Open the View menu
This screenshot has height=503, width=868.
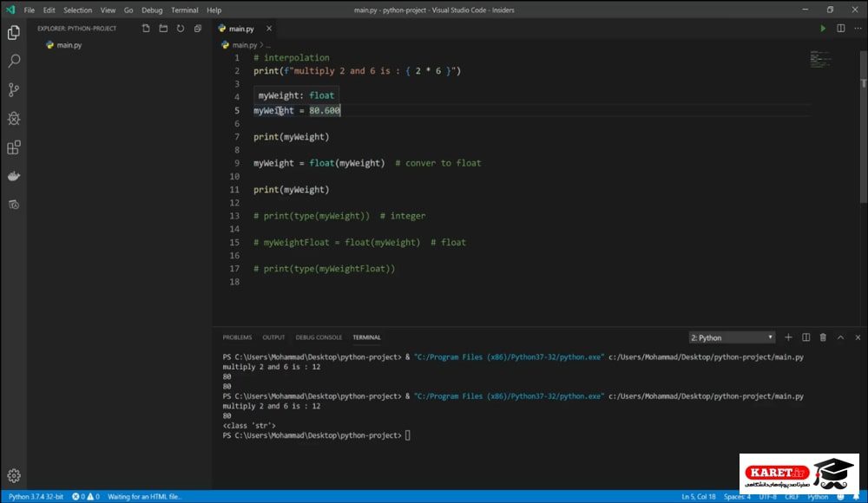coord(108,10)
